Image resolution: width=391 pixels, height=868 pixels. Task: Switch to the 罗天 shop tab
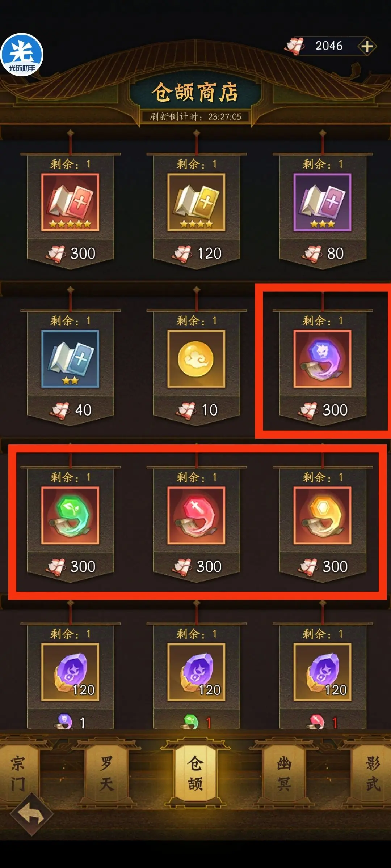click(x=106, y=774)
